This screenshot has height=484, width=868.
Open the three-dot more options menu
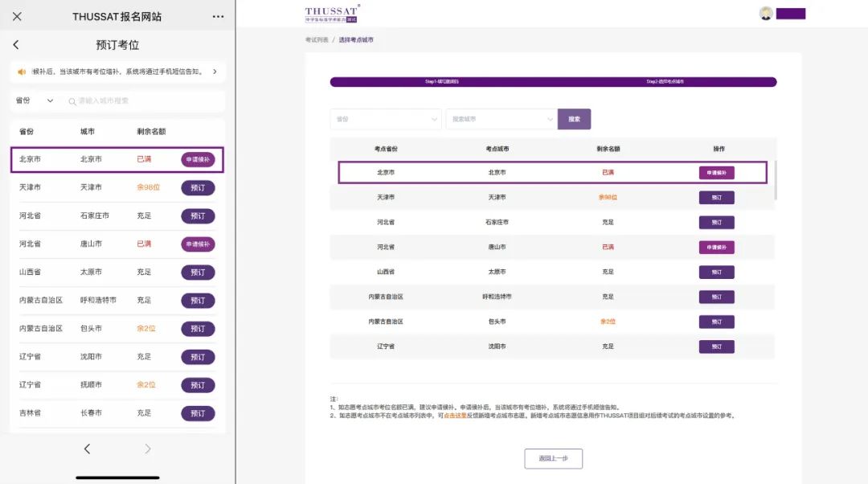[x=218, y=16]
